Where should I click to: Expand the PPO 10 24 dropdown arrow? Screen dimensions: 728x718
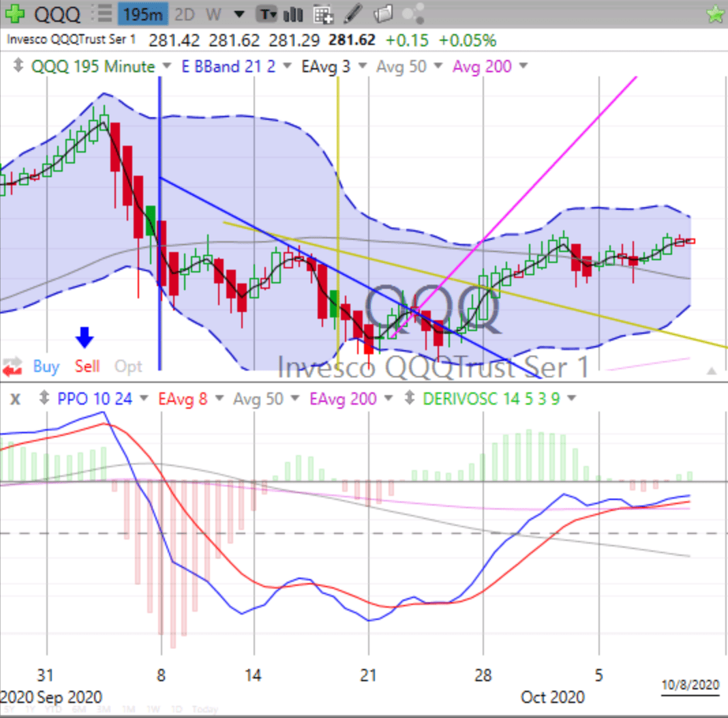pos(144,399)
